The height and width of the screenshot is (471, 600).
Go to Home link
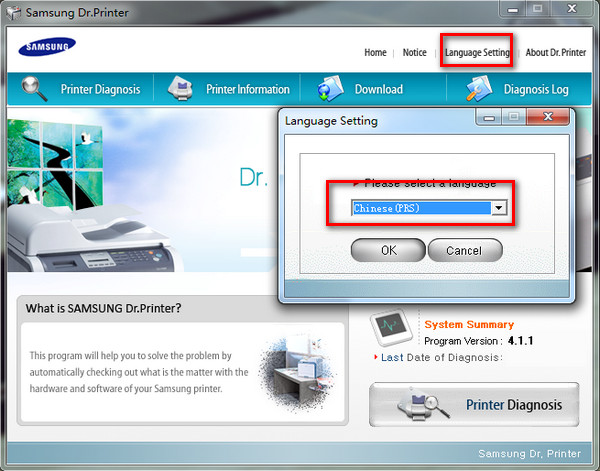coord(375,52)
